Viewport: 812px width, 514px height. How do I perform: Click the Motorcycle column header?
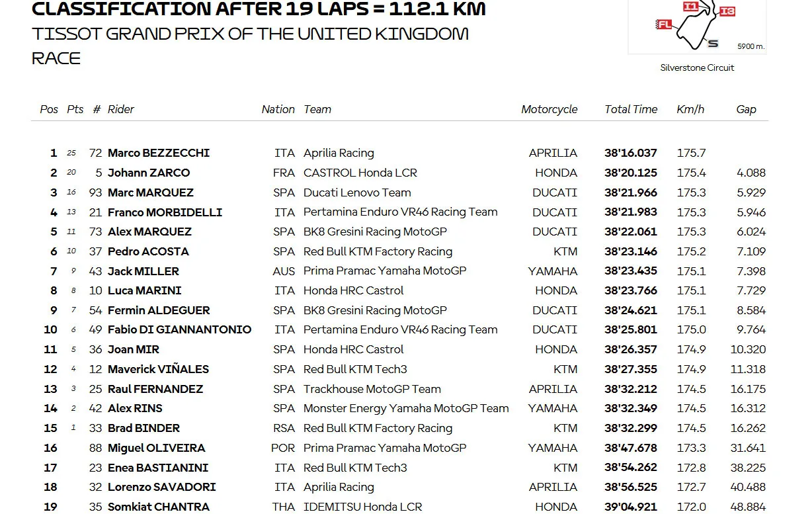point(549,109)
